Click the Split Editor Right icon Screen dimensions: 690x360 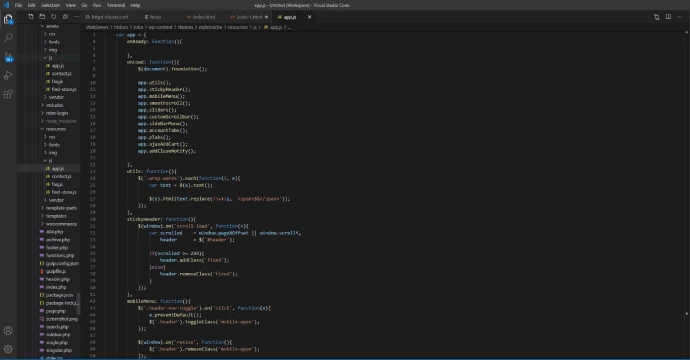[668, 17]
